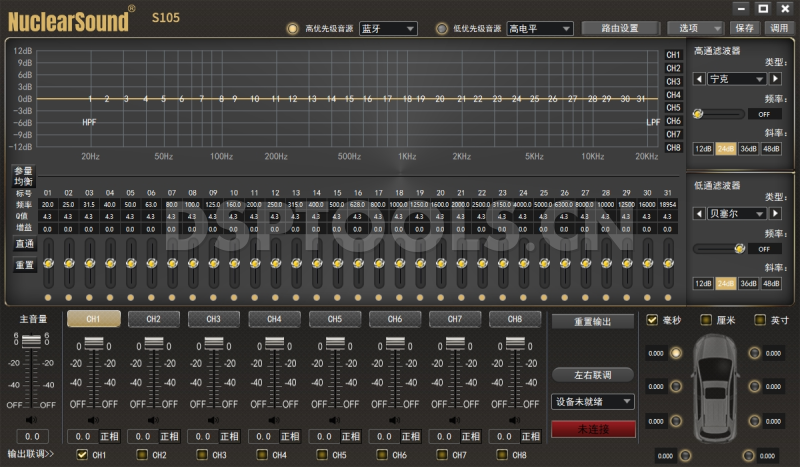Click previous arrow beside high-pass type 宁克
800x467 pixels.
coord(700,78)
